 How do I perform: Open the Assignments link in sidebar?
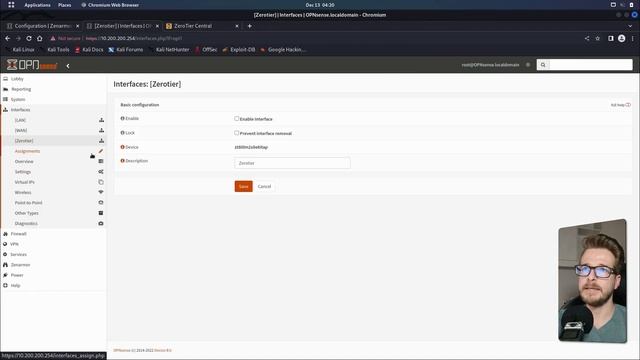click(27, 151)
